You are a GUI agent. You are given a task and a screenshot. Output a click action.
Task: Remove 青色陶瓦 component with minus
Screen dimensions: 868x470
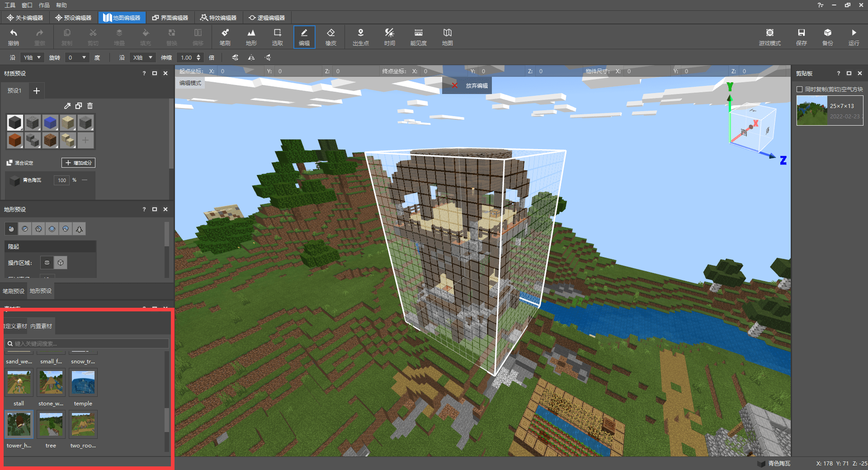pyautogui.click(x=85, y=180)
